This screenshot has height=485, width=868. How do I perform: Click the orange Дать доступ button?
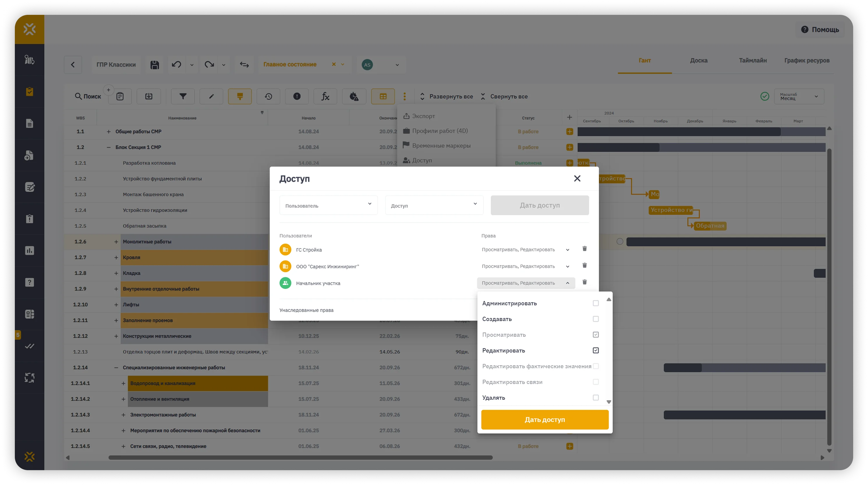coord(545,419)
